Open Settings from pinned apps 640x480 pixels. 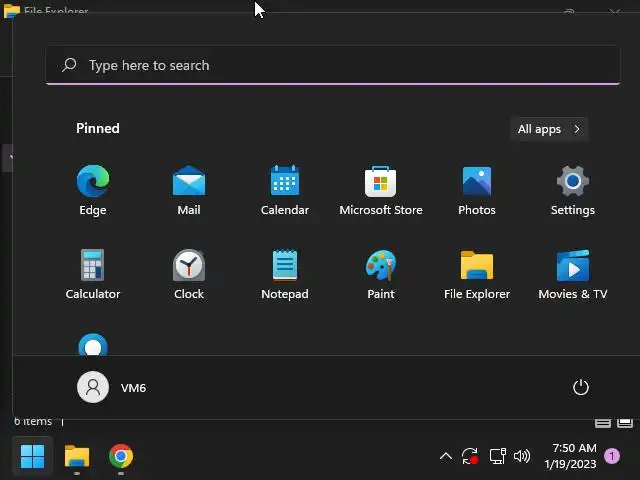point(573,190)
